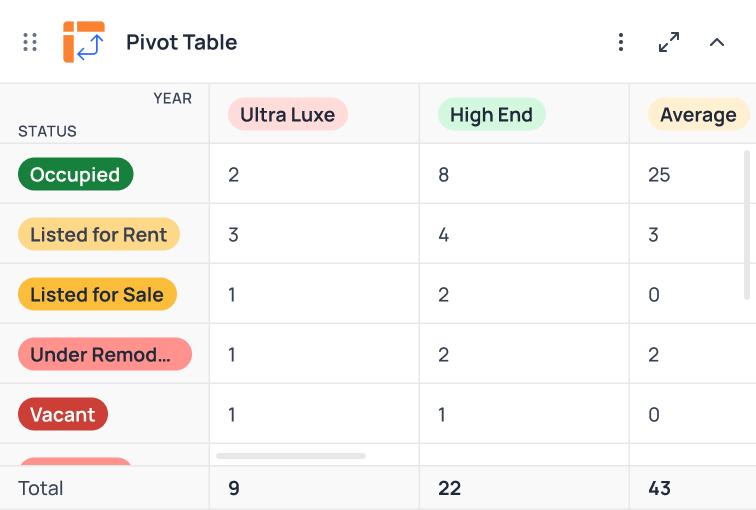This screenshot has height=510, width=756.
Task: Select the Ultra Luxe column header
Action: coord(287,115)
